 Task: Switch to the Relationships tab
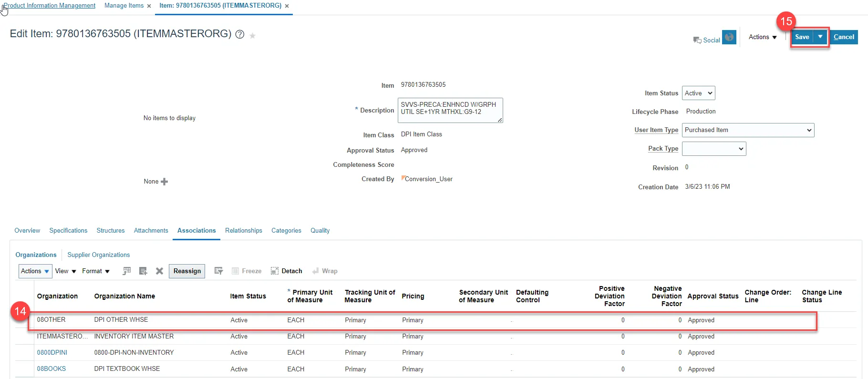coord(244,231)
